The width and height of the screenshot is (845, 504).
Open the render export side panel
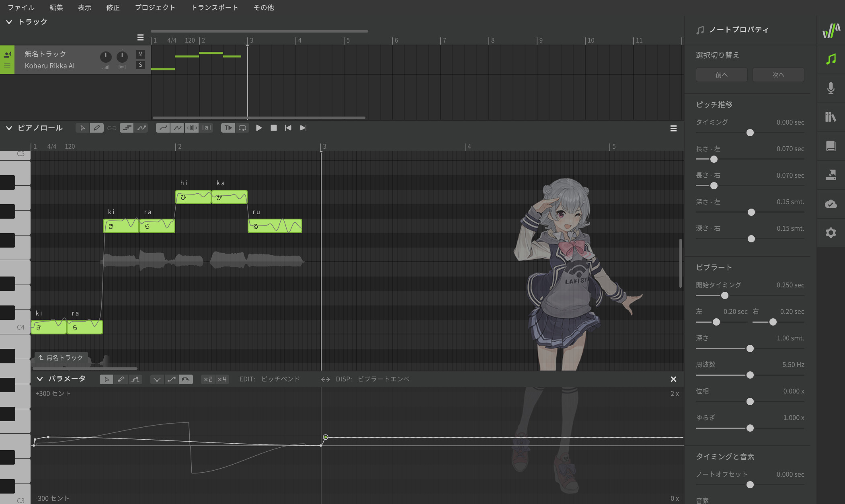pos(831,175)
